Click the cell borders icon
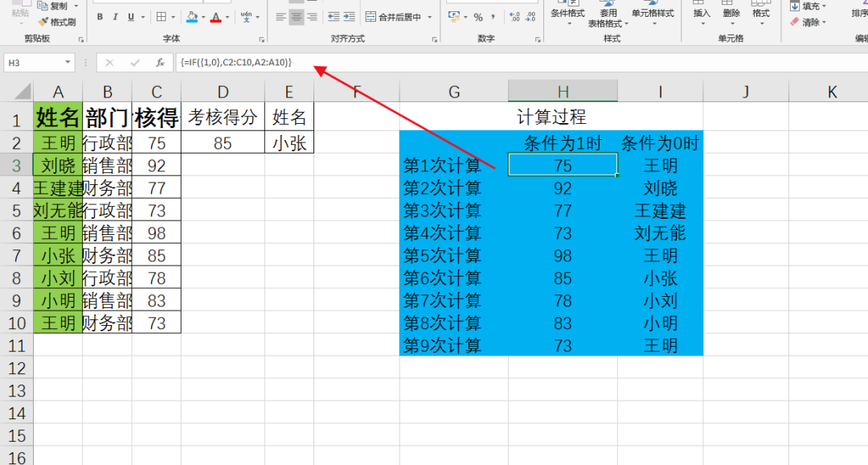868x465 pixels. coord(162,17)
